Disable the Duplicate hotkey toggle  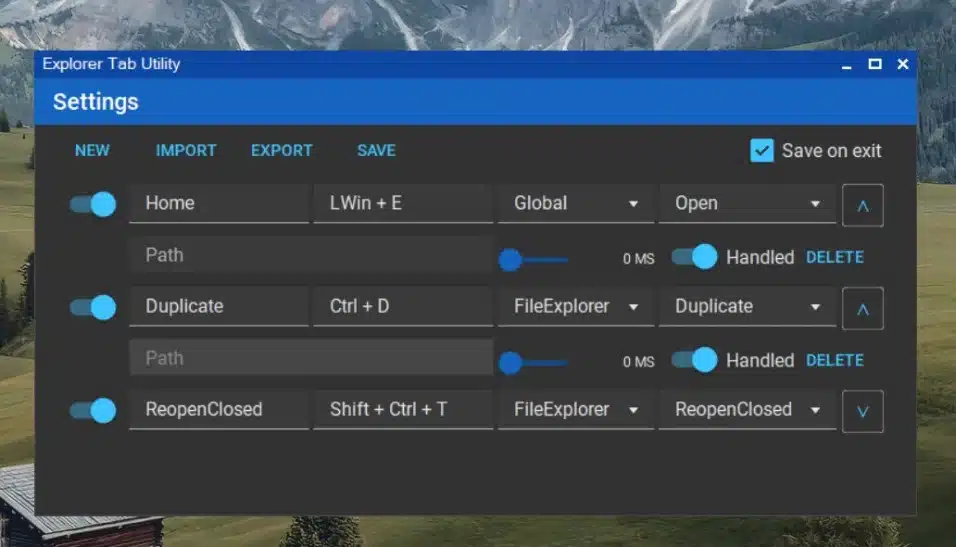point(93,307)
